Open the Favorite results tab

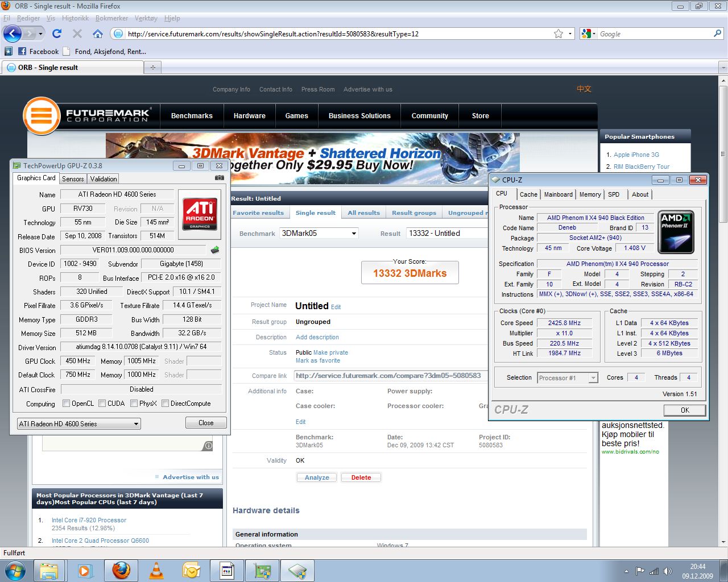coord(258,213)
